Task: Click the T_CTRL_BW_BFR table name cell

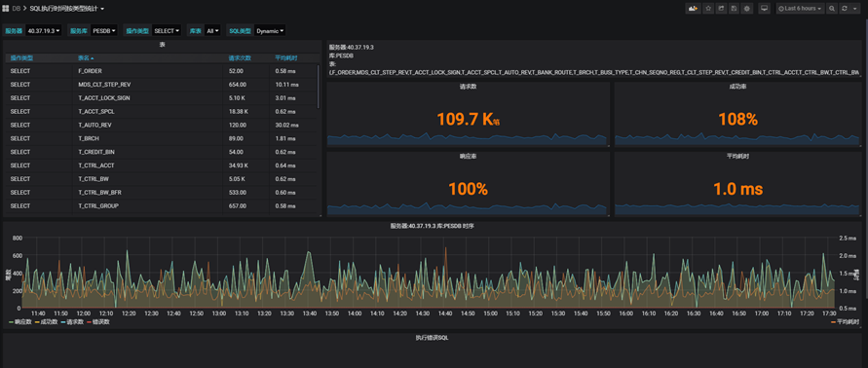Action: [99, 192]
